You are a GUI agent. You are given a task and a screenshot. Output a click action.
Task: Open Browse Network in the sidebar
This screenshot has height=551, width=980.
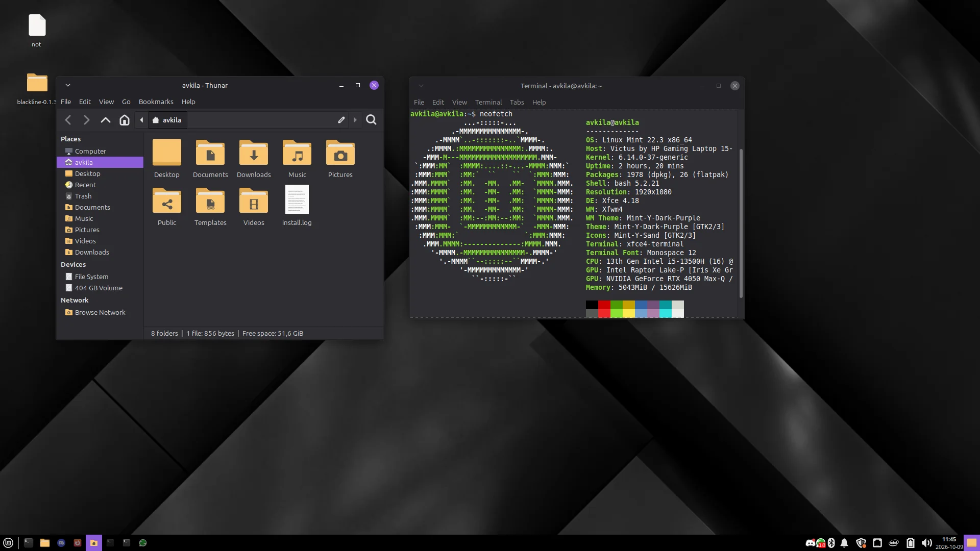click(100, 312)
